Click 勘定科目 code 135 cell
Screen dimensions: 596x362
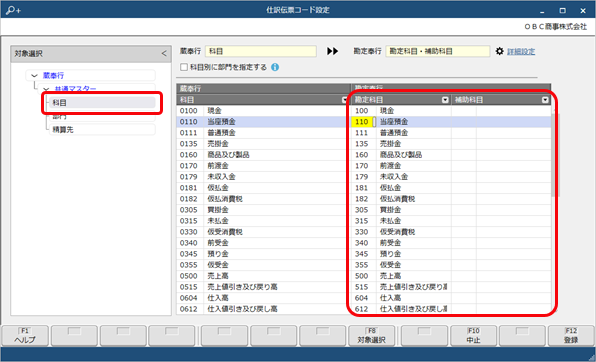(x=363, y=144)
